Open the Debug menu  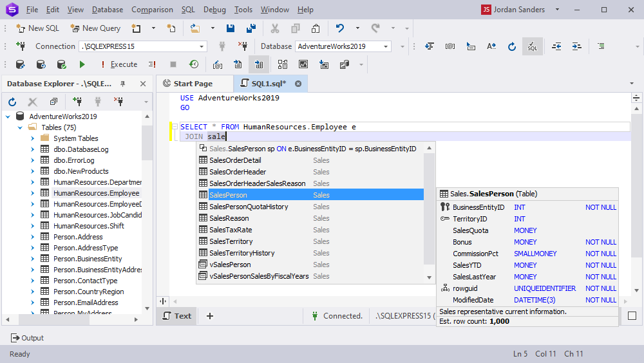[214, 10]
